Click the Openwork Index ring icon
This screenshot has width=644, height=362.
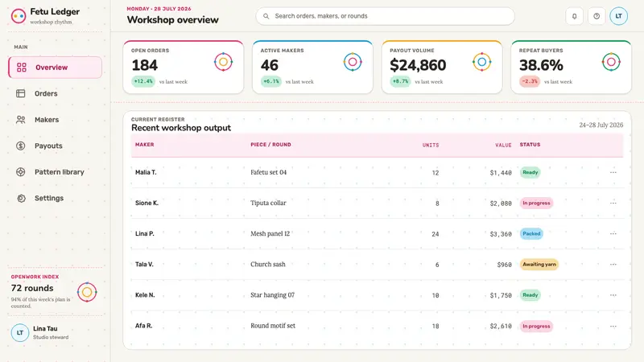click(x=87, y=292)
